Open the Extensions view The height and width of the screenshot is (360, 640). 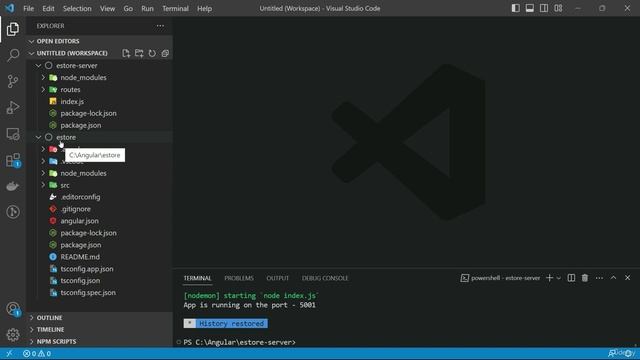13,160
